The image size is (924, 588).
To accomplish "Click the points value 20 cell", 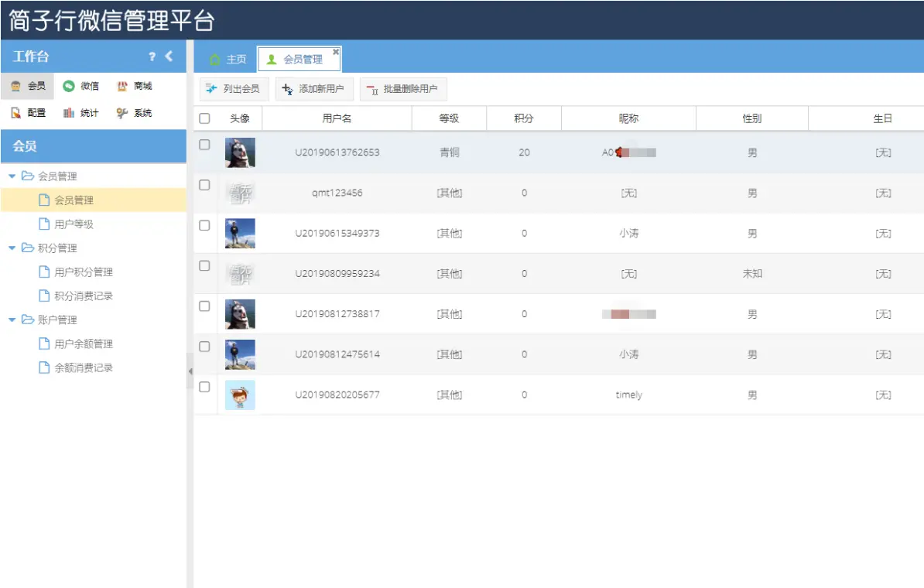I will [524, 152].
